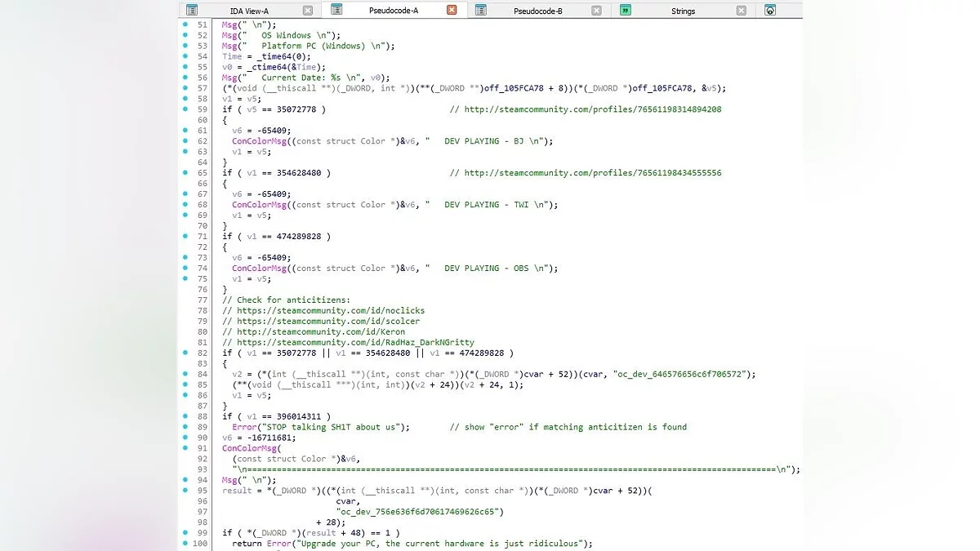Click the icon after the Strings tab
The image size is (980, 551).
click(770, 11)
